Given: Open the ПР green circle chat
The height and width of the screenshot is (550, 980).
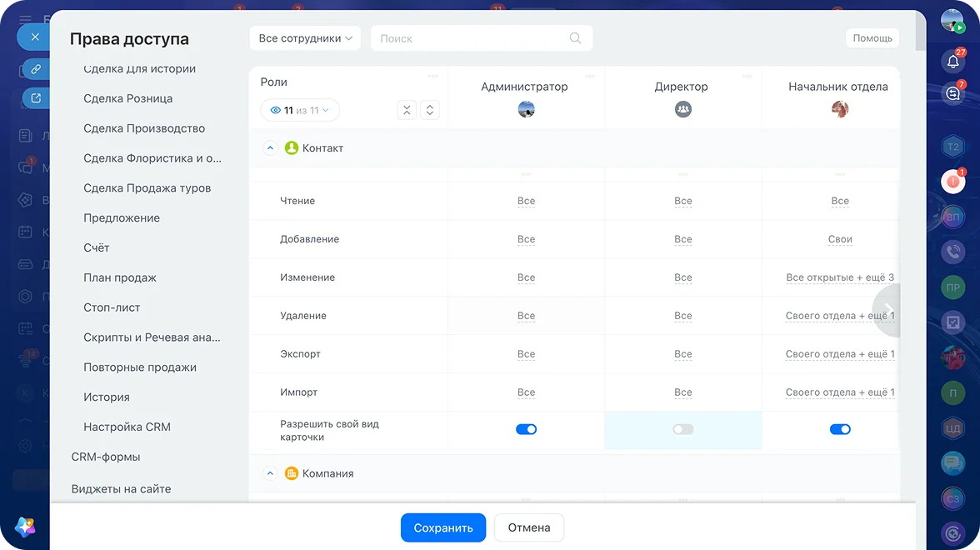Looking at the screenshot, I should pyautogui.click(x=953, y=287).
